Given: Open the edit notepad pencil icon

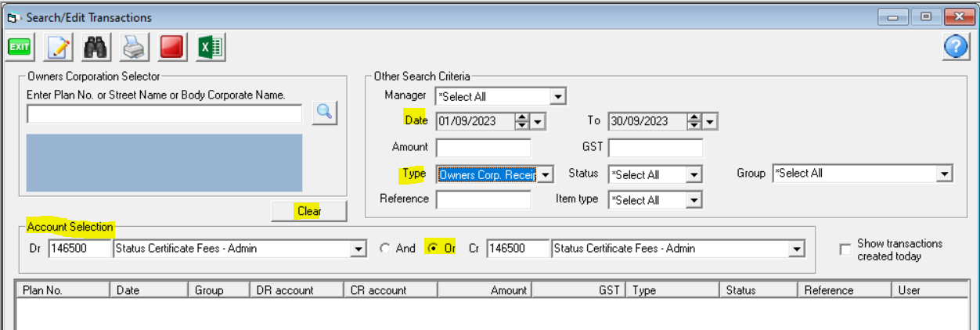Looking at the screenshot, I should coord(59,47).
